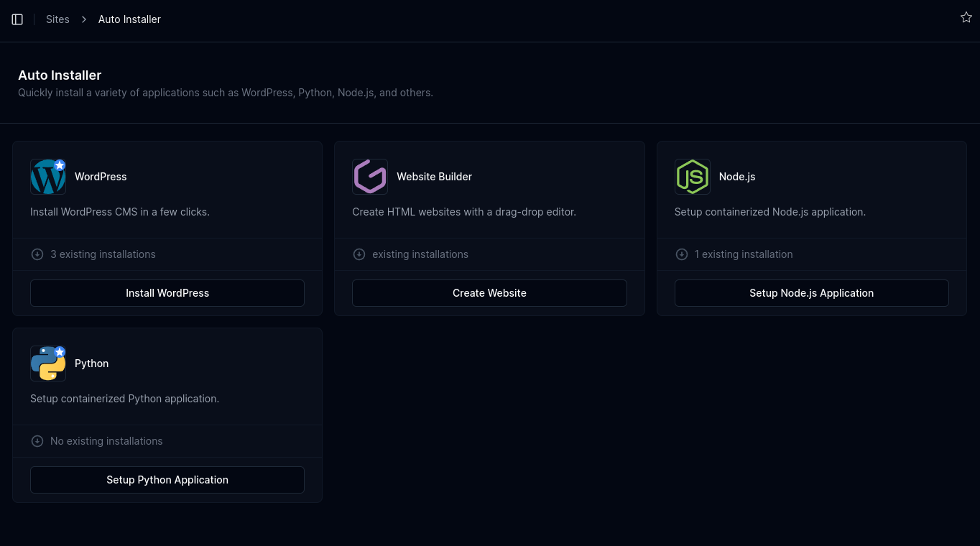Select the Auto Installer breadcrumb item
Viewport: 980px width, 546px height.
(129, 19)
